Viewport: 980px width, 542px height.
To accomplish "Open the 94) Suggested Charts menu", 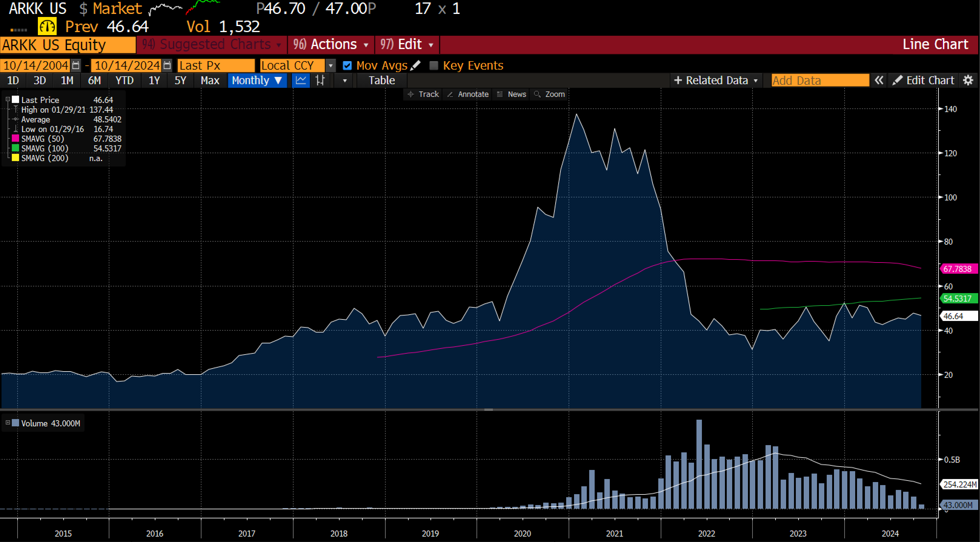I will pos(212,45).
